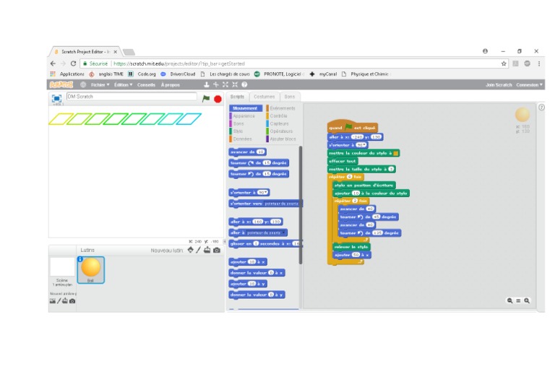The height and width of the screenshot is (392, 555).
Task: Click the blocks palette vertical scrollbar
Action: pos(301,205)
